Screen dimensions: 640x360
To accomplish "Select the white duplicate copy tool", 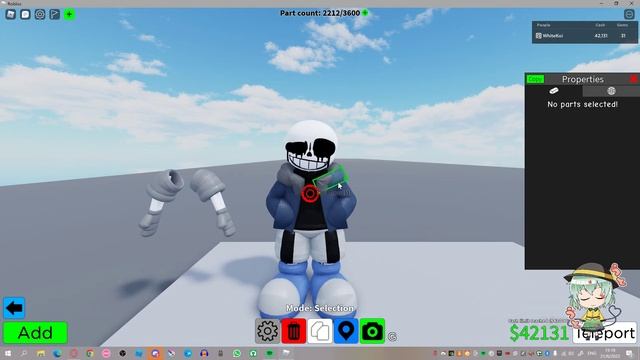I will (320, 331).
